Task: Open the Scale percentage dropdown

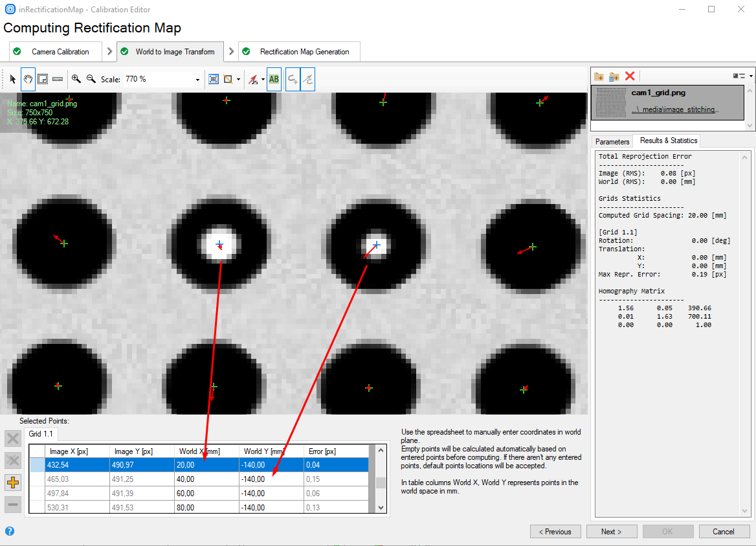Action: coord(197,80)
